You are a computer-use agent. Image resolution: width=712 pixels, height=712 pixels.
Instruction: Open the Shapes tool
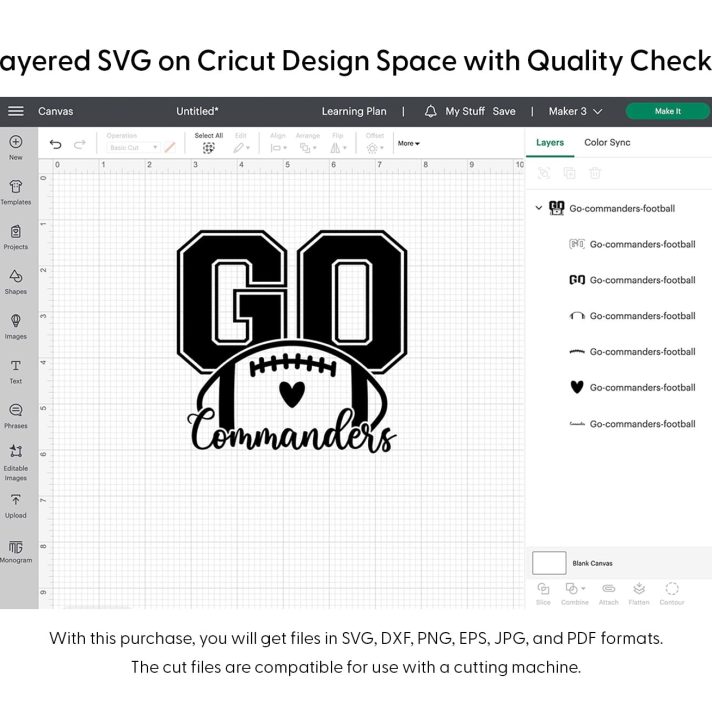16,282
